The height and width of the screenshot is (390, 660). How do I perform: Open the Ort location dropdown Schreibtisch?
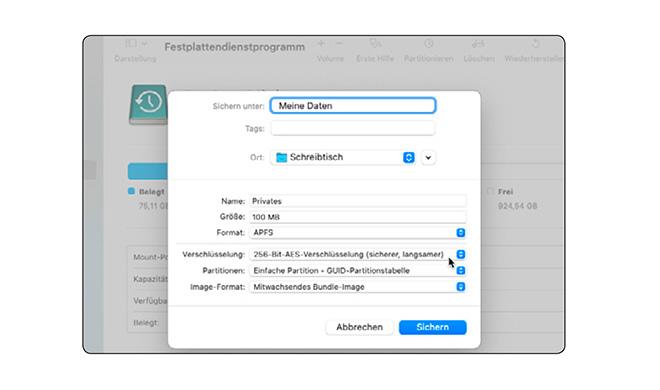click(x=343, y=157)
